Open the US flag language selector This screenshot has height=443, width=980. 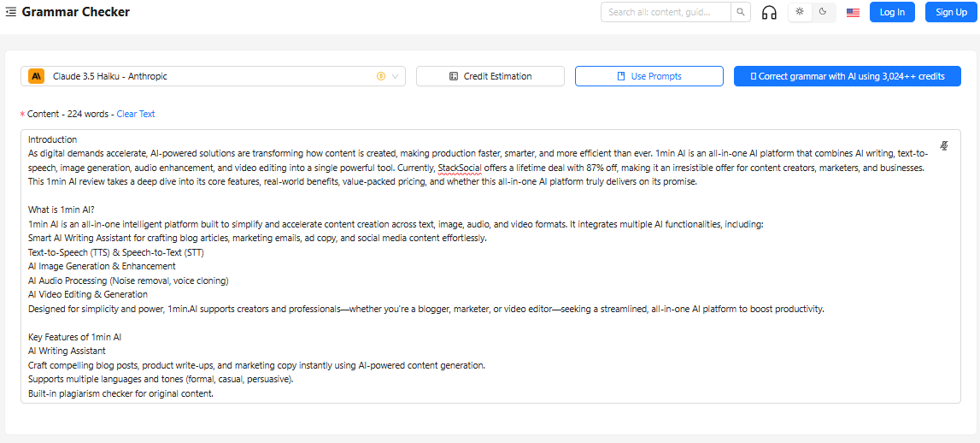(853, 13)
